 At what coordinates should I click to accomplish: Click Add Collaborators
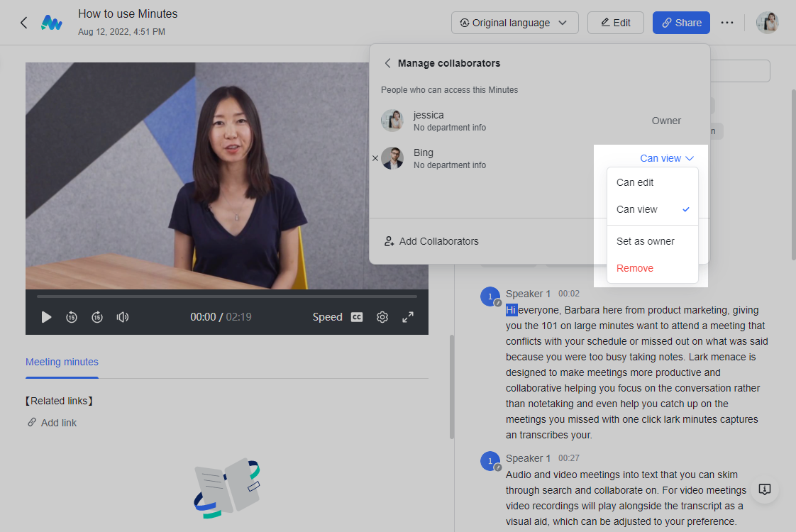coord(431,241)
